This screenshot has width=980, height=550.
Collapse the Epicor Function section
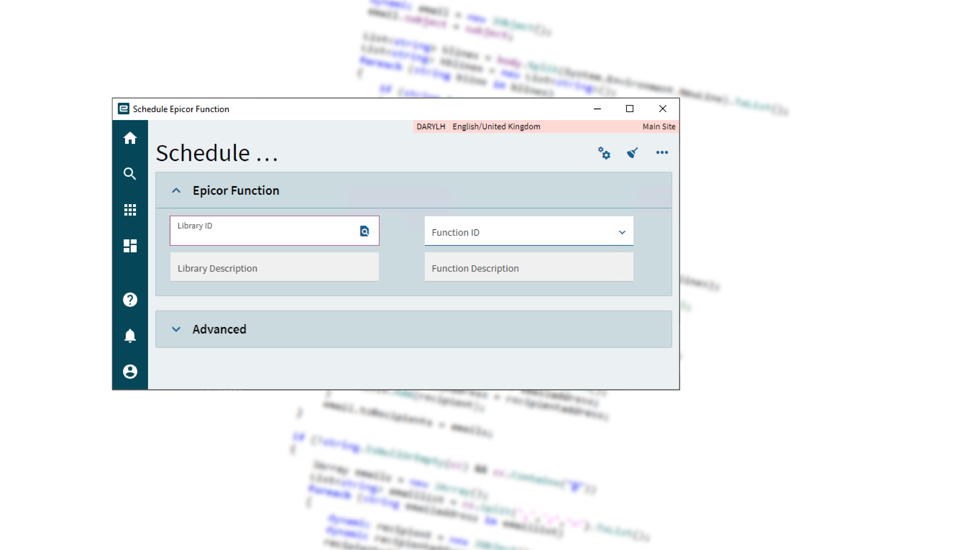(x=176, y=191)
